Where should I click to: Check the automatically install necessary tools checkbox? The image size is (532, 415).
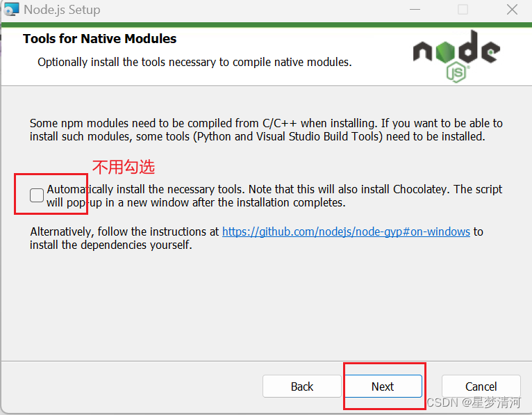37,195
